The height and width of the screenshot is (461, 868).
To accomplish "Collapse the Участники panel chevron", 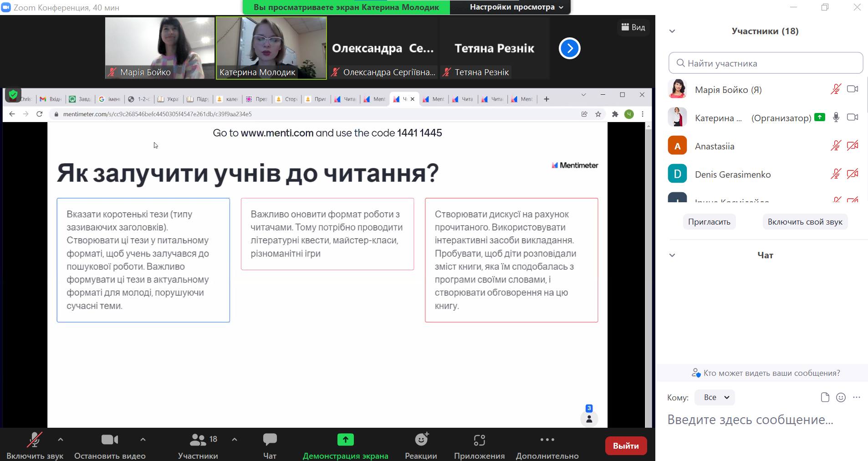I will pos(672,31).
